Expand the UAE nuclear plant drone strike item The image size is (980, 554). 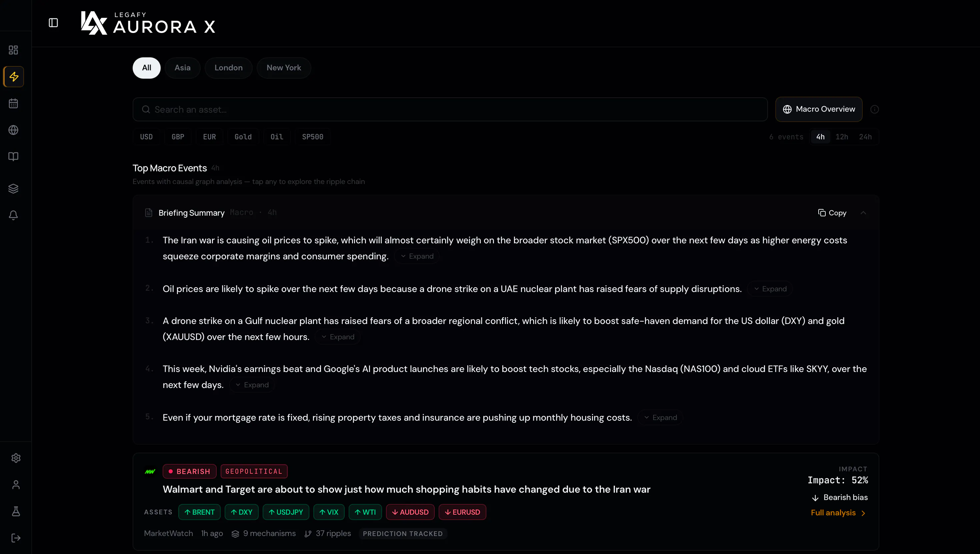[x=770, y=289]
